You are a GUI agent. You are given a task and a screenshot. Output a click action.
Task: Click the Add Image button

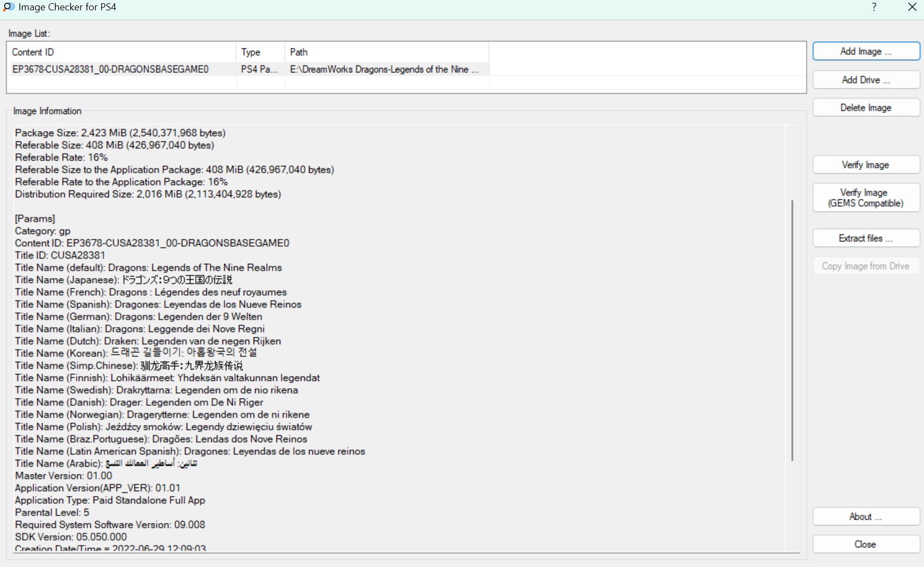[x=866, y=51]
